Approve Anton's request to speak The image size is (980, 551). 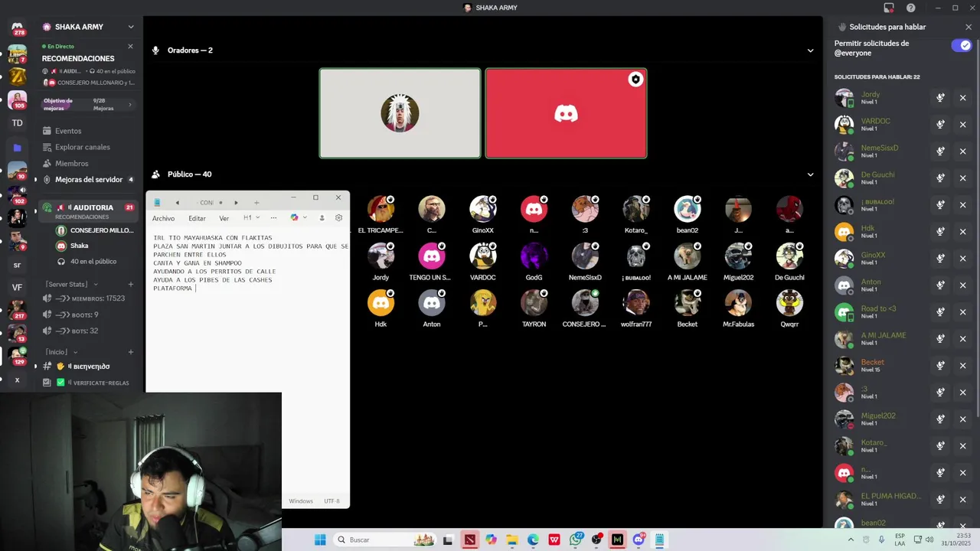[940, 285]
